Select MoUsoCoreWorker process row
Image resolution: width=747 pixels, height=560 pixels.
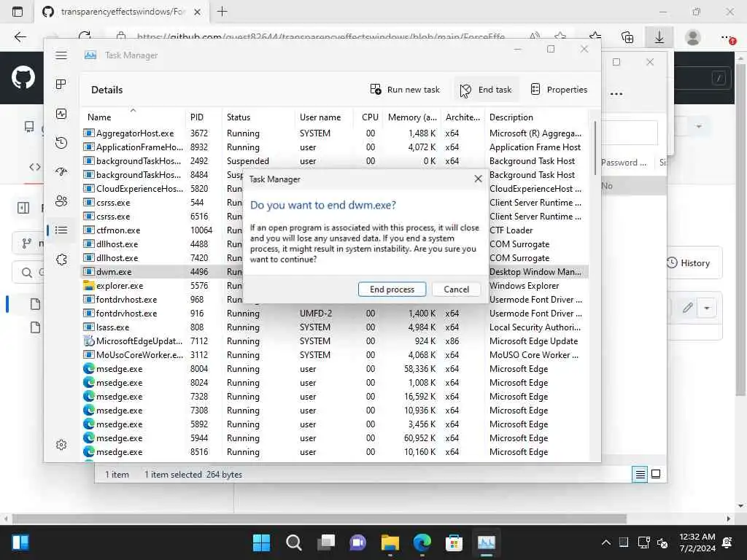point(335,355)
